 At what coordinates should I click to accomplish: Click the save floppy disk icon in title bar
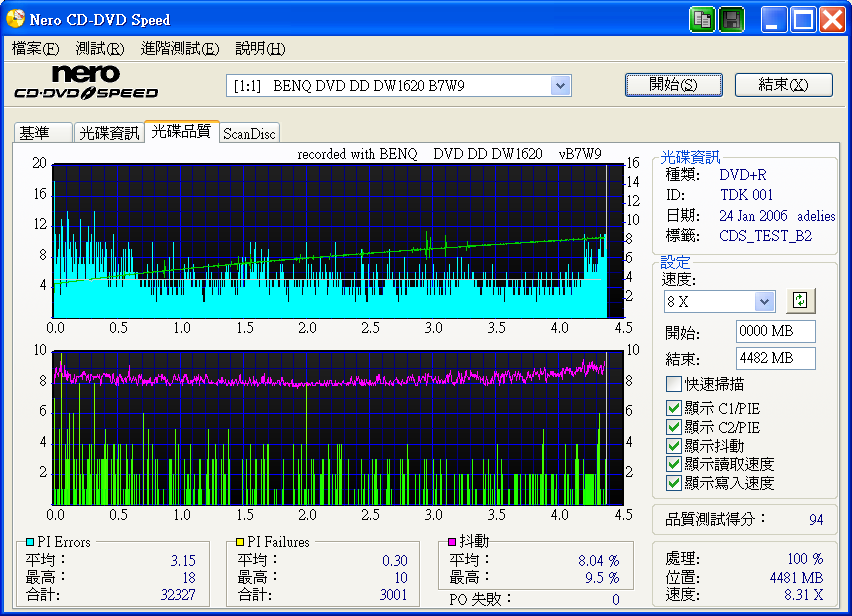[x=731, y=20]
